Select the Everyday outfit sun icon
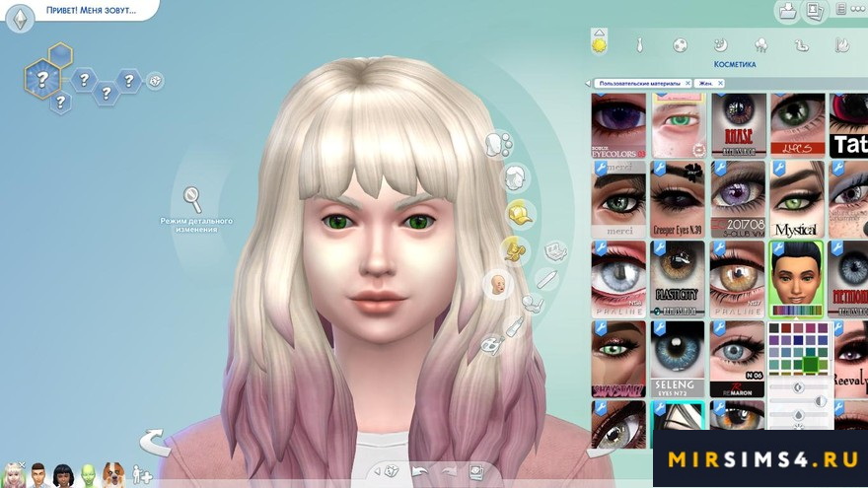This screenshot has height=488, width=868. (599, 45)
